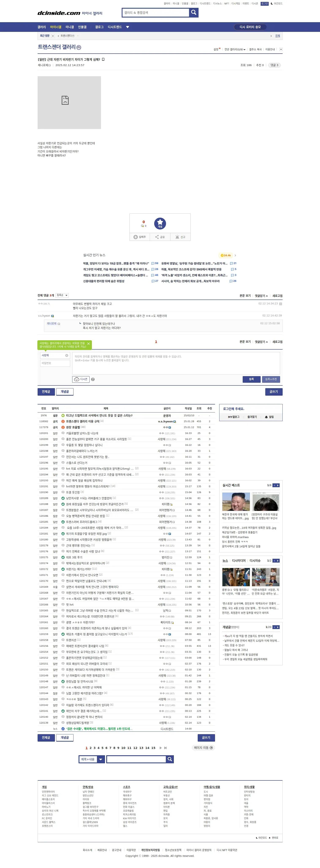Click the right scroll arrow in recent visits bar
Image resolution: width=320 pixels, height=868 pixels.
[x=271, y=36]
